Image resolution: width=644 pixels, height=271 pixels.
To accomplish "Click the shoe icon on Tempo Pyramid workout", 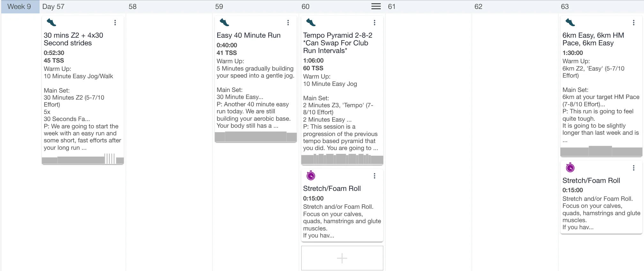I will pos(311,22).
